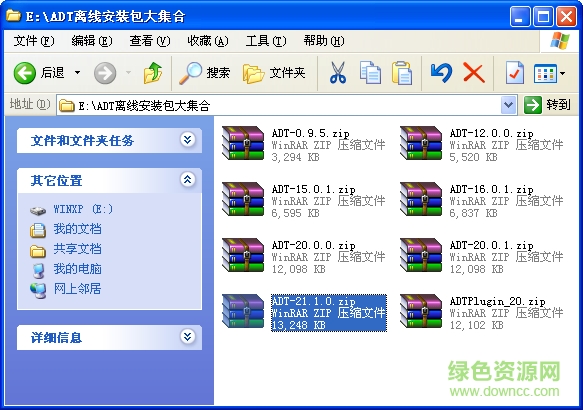Open the WINXP (E:) drive link
Image resolution: width=583 pixels, height=410 pixels.
click(83, 209)
